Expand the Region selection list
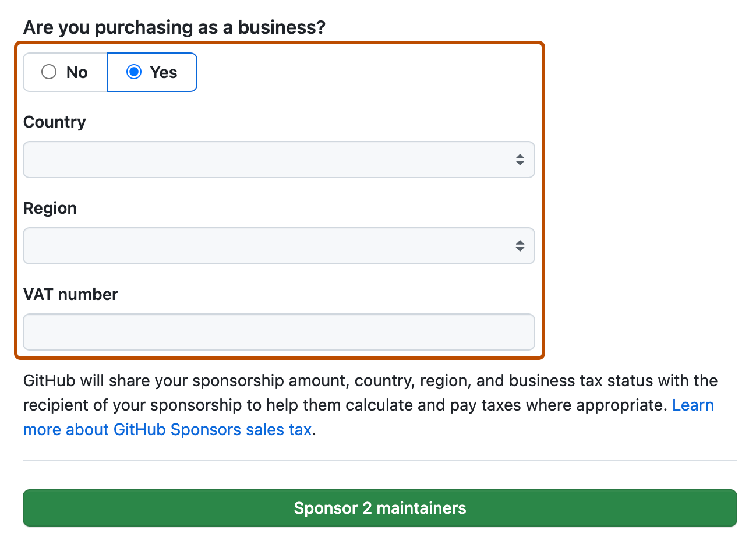The image size is (756, 544). tap(278, 245)
